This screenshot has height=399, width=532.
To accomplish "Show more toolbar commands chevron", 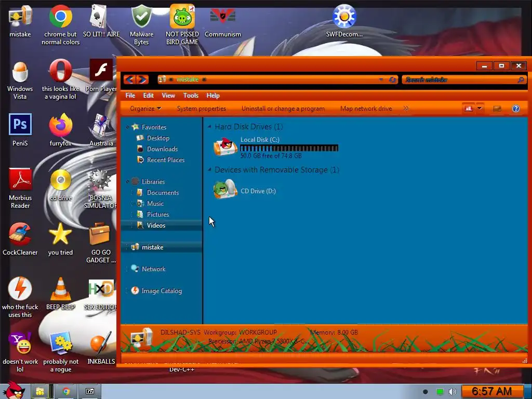I will [406, 109].
